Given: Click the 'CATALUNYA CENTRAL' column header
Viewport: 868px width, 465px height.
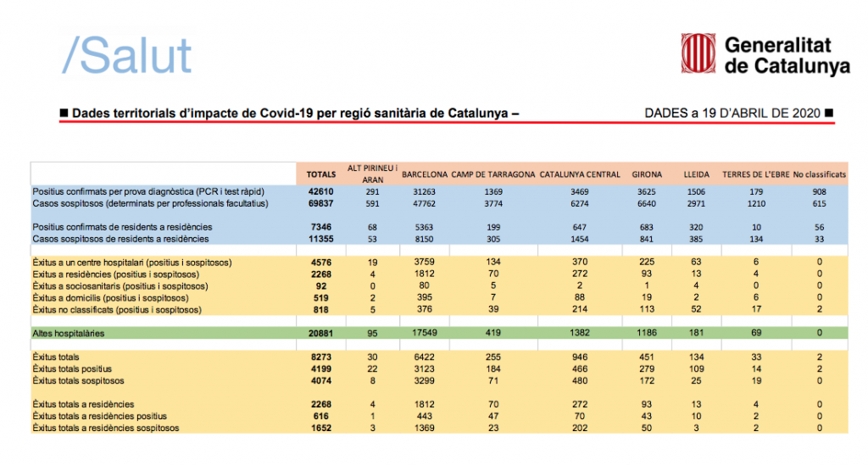Looking at the screenshot, I should pyautogui.click(x=580, y=174).
